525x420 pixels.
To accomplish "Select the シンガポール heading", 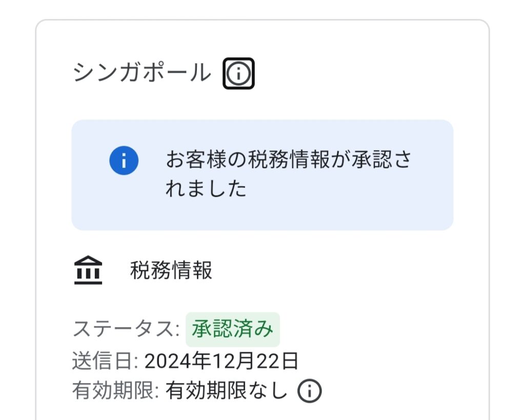I will click(x=143, y=72).
